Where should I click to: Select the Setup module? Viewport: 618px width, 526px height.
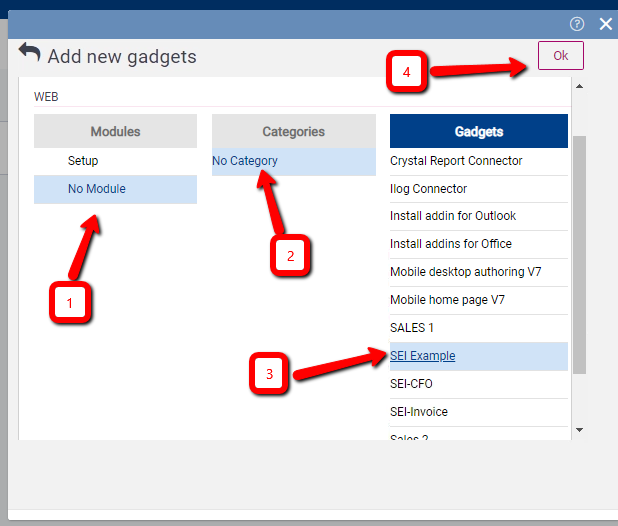[83, 161]
